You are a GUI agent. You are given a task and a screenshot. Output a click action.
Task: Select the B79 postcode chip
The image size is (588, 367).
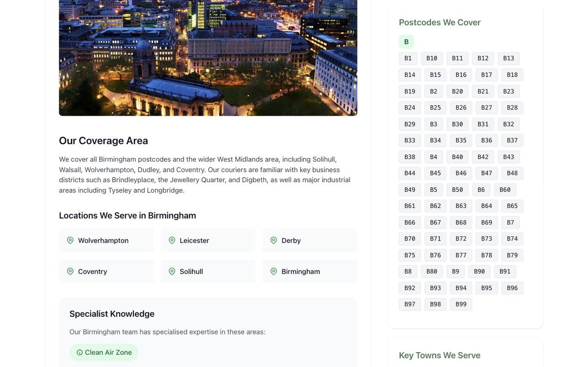tap(512, 255)
